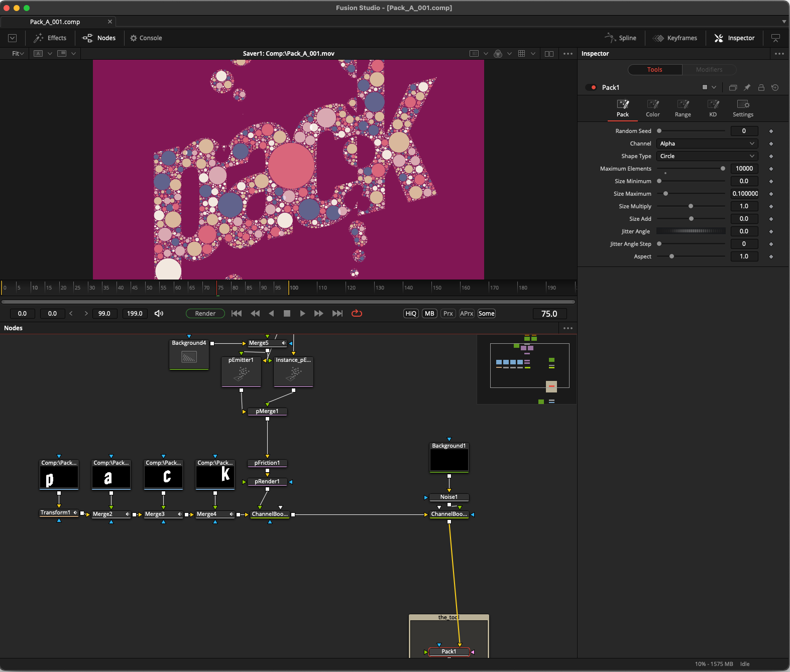Open the Channel dropdown set to Alpha
This screenshot has width=790, height=672.
[707, 144]
